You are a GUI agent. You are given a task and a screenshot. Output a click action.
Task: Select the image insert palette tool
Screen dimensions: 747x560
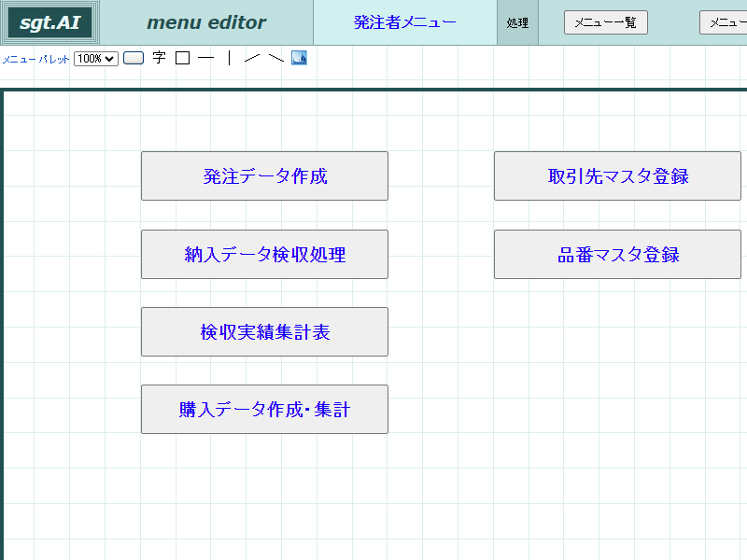299,58
